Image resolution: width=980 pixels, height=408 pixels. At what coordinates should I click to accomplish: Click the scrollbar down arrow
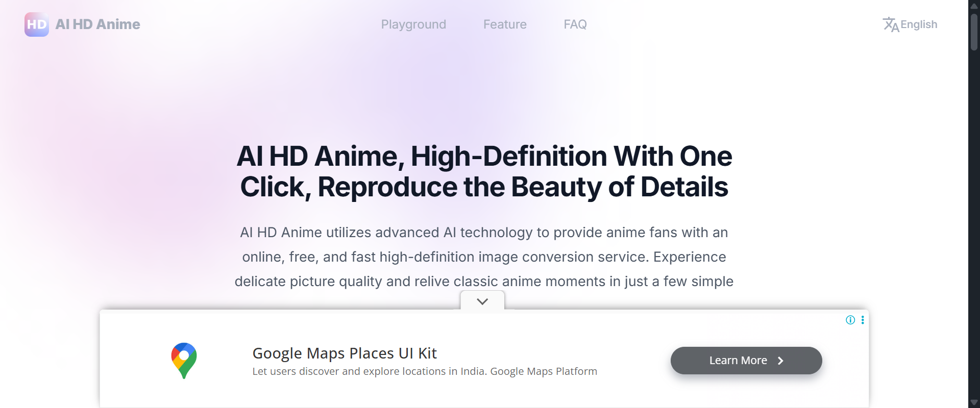click(x=974, y=402)
